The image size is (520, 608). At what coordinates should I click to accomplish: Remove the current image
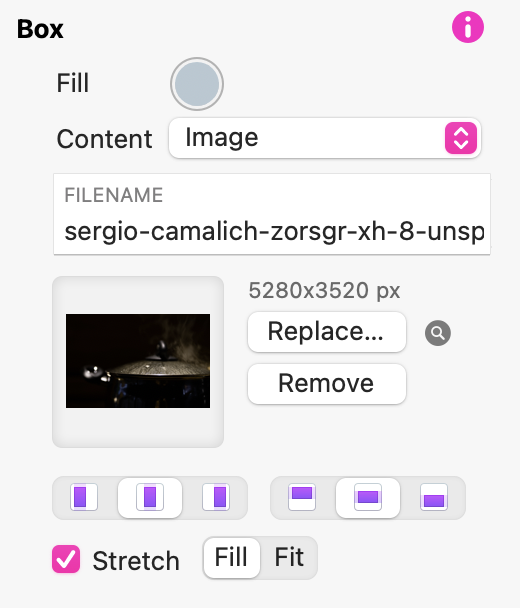(327, 384)
